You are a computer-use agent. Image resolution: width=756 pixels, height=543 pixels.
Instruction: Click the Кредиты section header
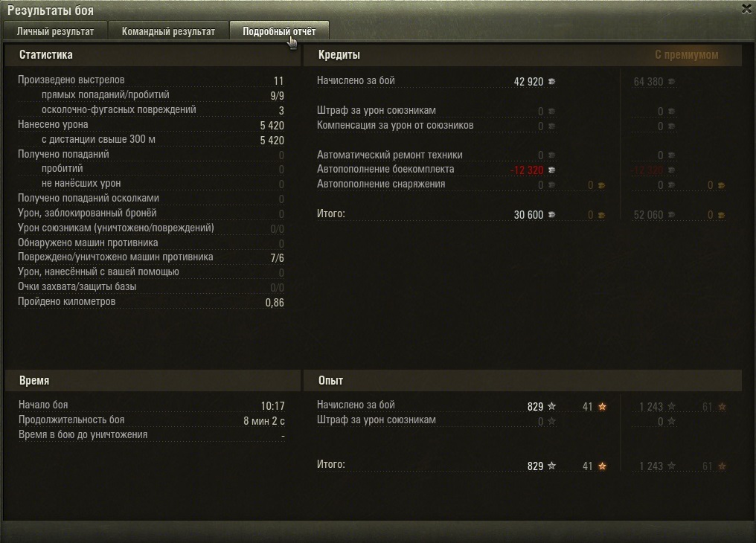(x=339, y=55)
